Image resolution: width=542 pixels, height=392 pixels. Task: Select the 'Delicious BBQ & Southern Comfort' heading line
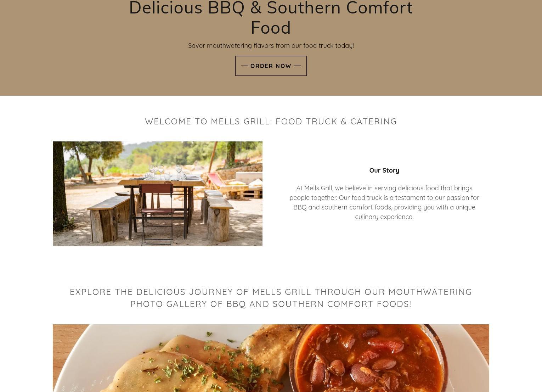[271, 8]
